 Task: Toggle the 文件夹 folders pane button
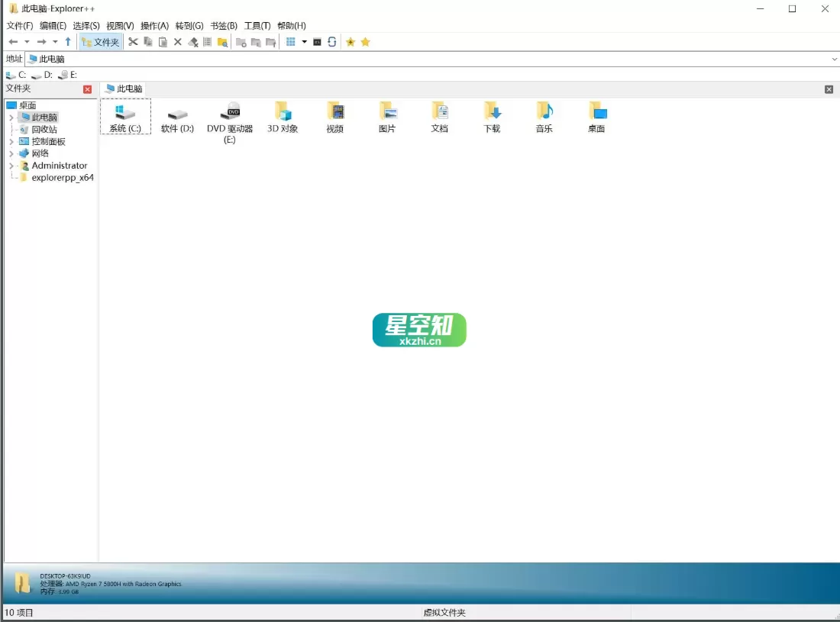click(100, 42)
